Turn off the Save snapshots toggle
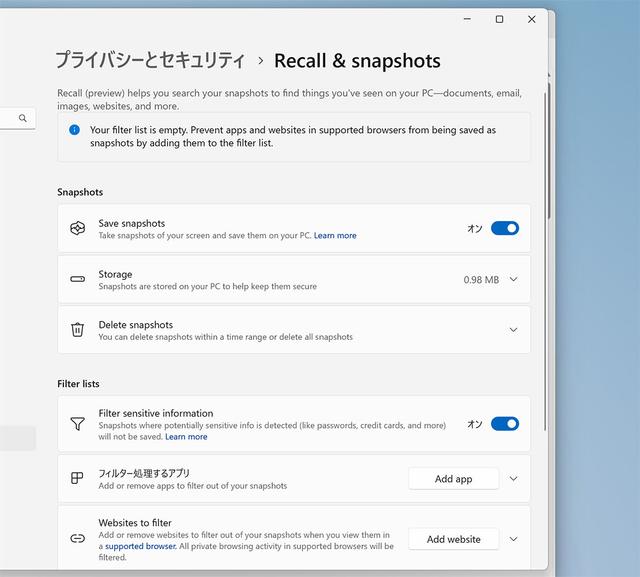 [x=505, y=228]
